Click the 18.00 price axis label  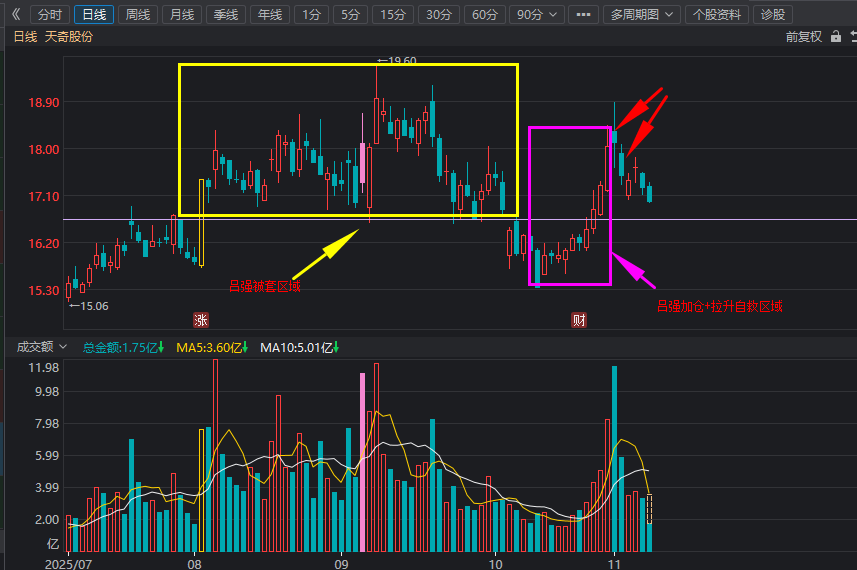pyautogui.click(x=43, y=149)
